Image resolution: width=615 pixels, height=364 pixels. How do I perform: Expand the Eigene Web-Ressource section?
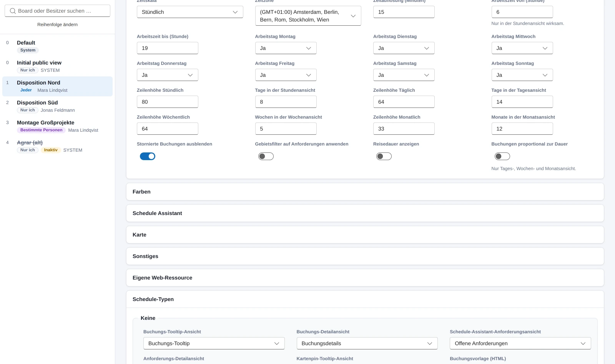point(365,278)
